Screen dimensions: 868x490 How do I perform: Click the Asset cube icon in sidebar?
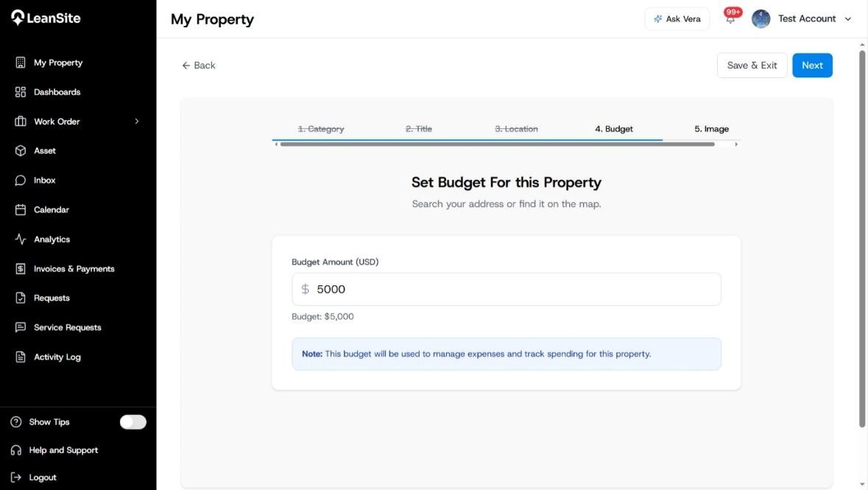(21, 151)
